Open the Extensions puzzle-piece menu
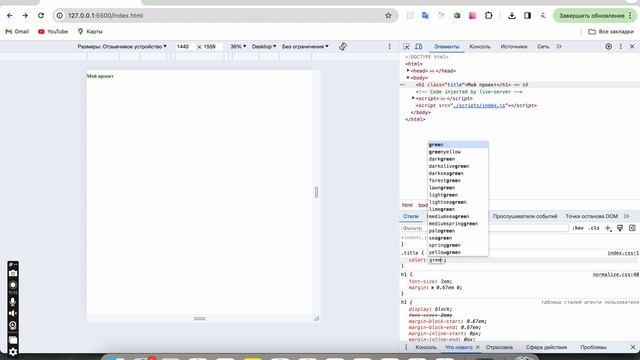640x360 pixels. tap(489, 16)
